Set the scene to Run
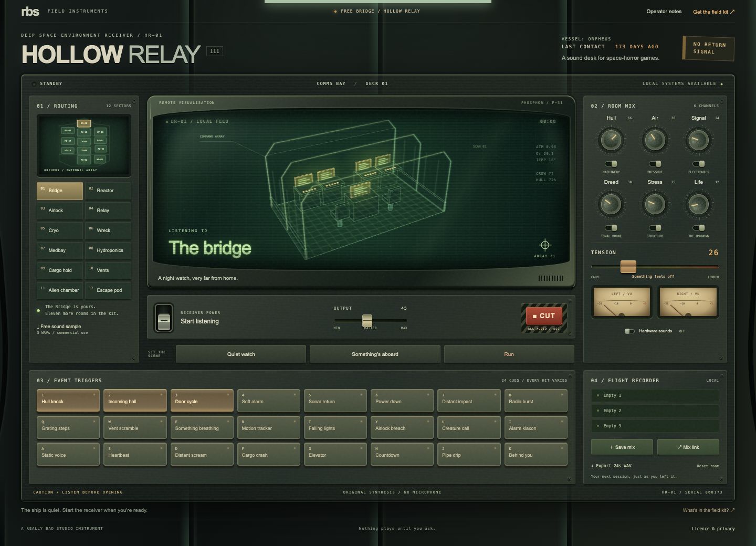This screenshot has width=756, height=546. point(509,354)
